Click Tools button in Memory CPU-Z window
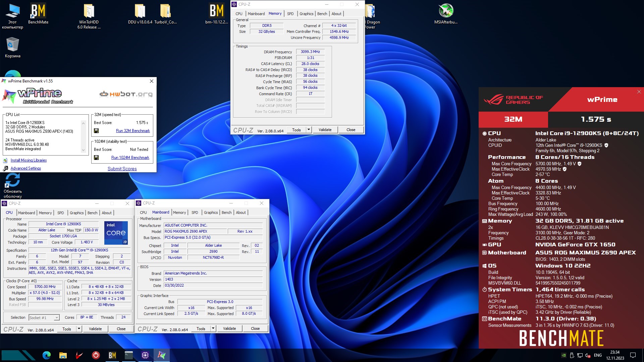The height and width of the screenshot is (362, 644). (x=297, y=130)
